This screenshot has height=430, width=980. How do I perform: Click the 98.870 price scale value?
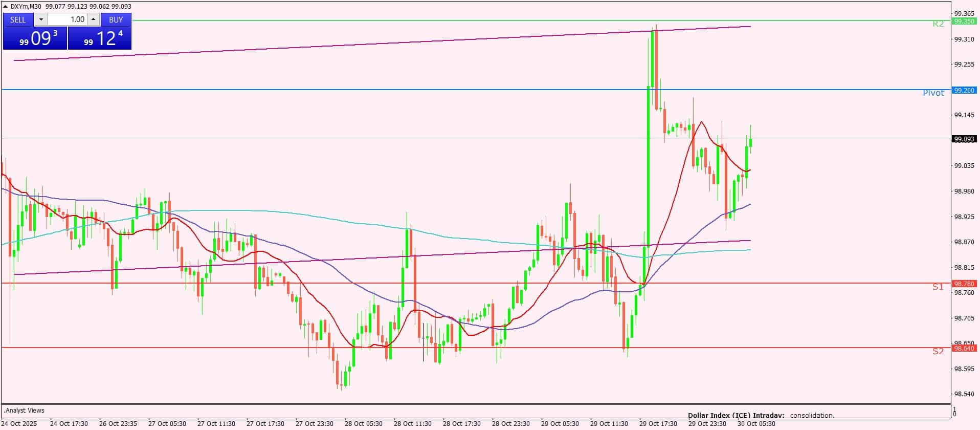[x=964, y=242]
